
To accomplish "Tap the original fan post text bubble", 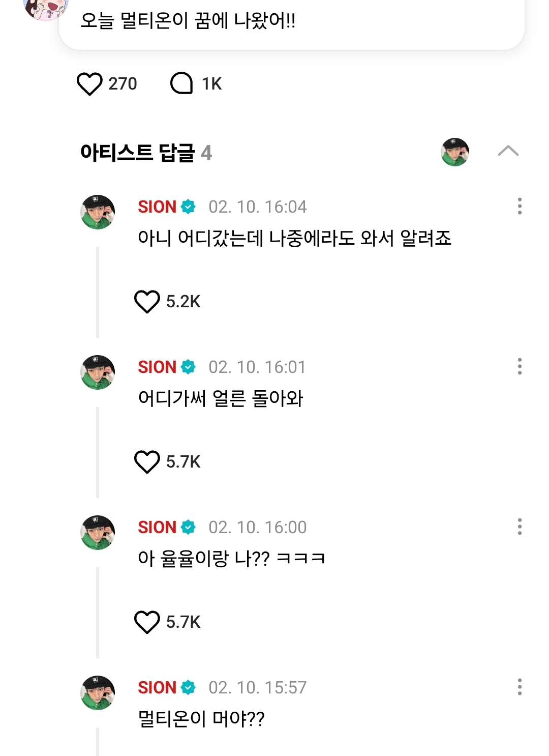I will (292, 21).
